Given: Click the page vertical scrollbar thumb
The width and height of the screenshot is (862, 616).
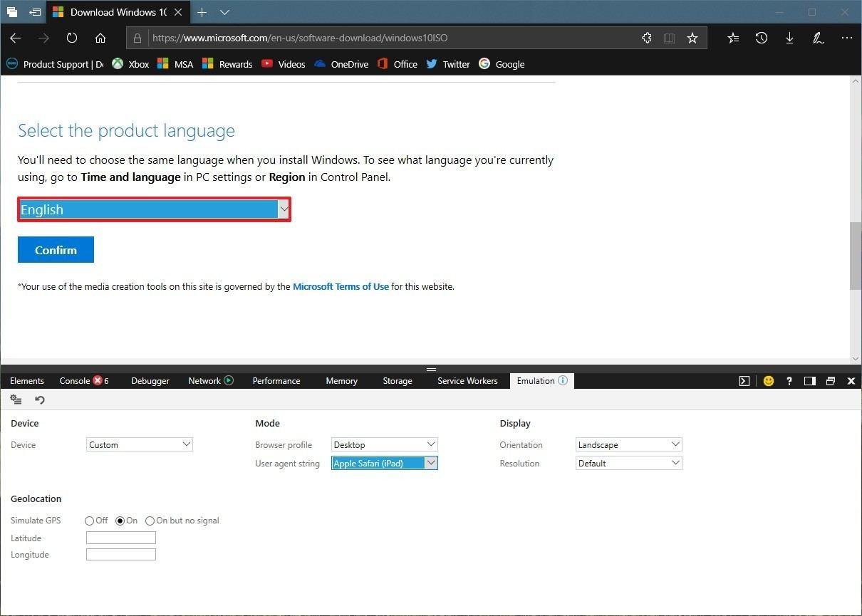Looking at the screenshot, I should pos(855,256).
